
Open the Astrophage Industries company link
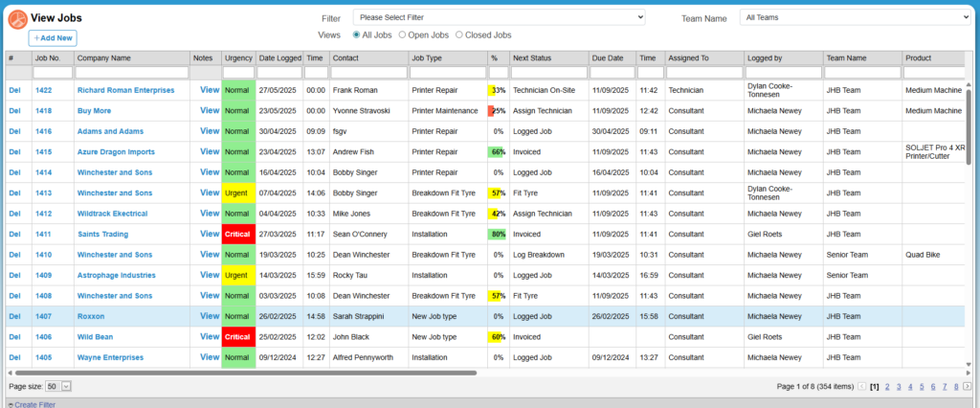[116, 275]
